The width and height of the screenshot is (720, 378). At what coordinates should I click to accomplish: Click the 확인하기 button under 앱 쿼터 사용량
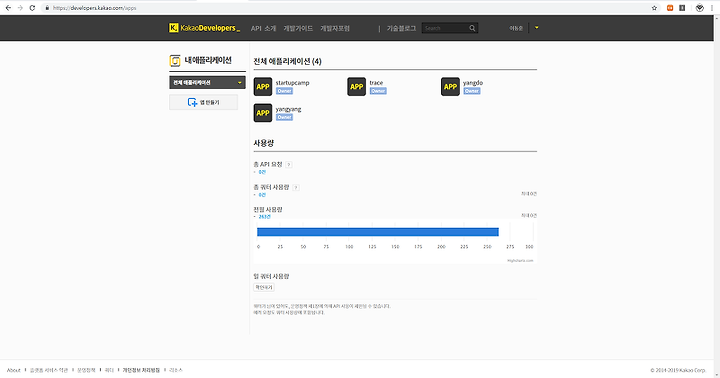[264, 288]
